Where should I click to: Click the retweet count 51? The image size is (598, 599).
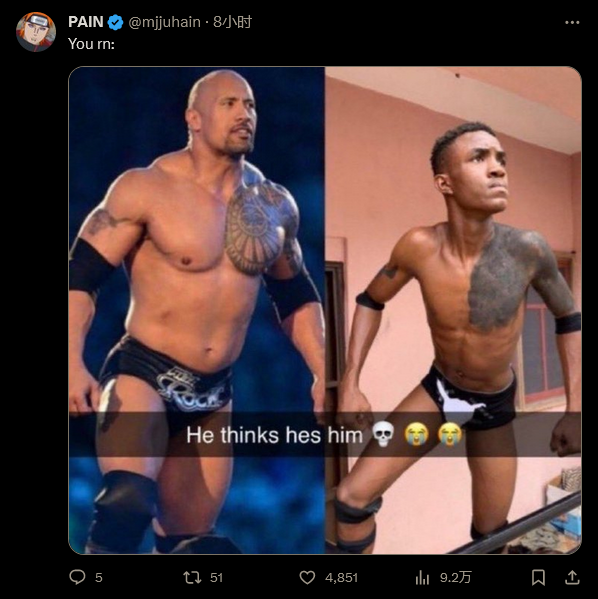point(216,578)
